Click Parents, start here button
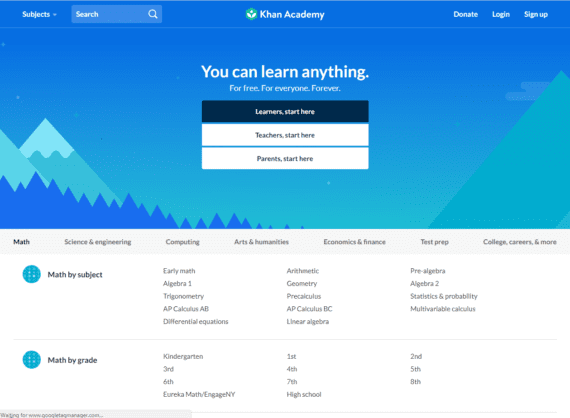The height and width of the screenshot is (418, 570). (x=285, y=158)
